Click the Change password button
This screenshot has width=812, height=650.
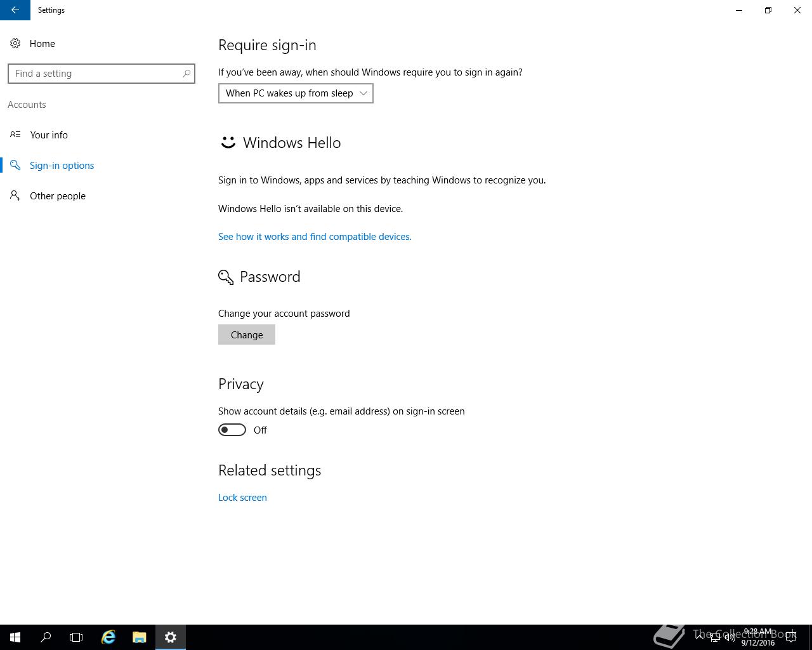pos(247,335)
